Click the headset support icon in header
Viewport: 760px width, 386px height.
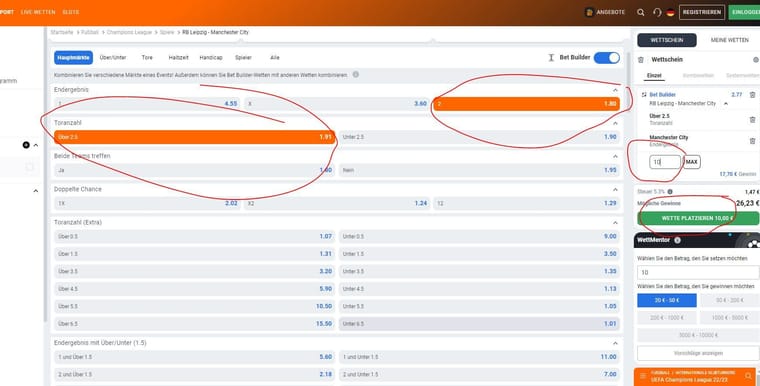(x=657, y=13)
